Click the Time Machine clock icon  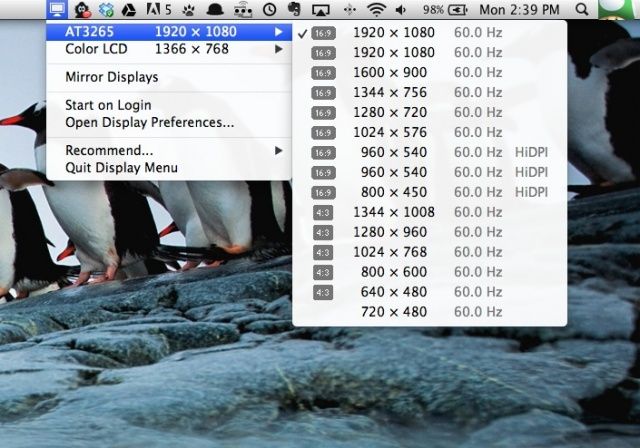pyautogui.click(x=270, y=10)
